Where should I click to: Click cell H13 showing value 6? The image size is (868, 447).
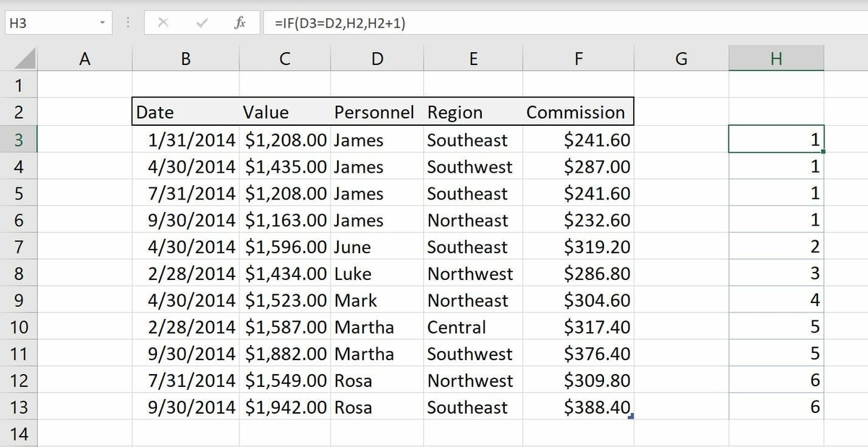[x=777, y=407]
